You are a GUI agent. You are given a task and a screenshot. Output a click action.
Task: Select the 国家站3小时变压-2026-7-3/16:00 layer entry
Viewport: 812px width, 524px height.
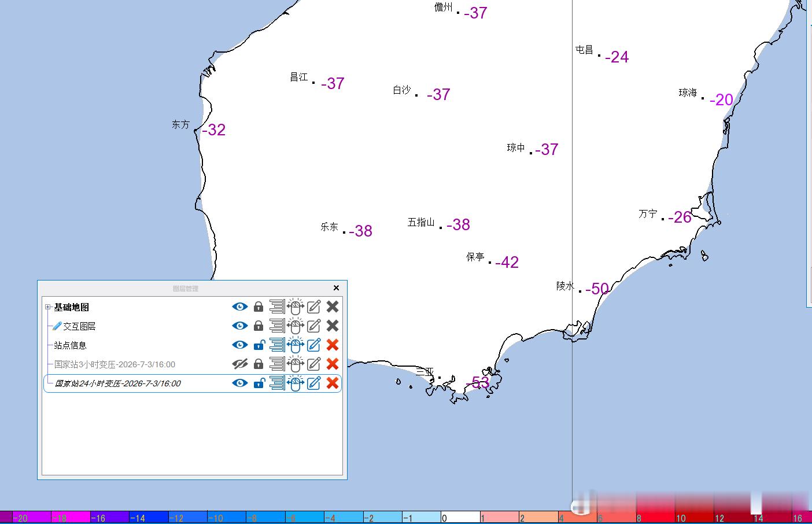click(115, 364)
